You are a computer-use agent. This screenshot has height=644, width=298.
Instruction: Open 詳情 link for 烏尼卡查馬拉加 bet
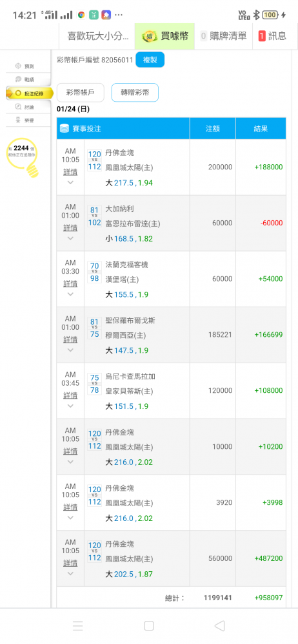click(x=70, y=395)
